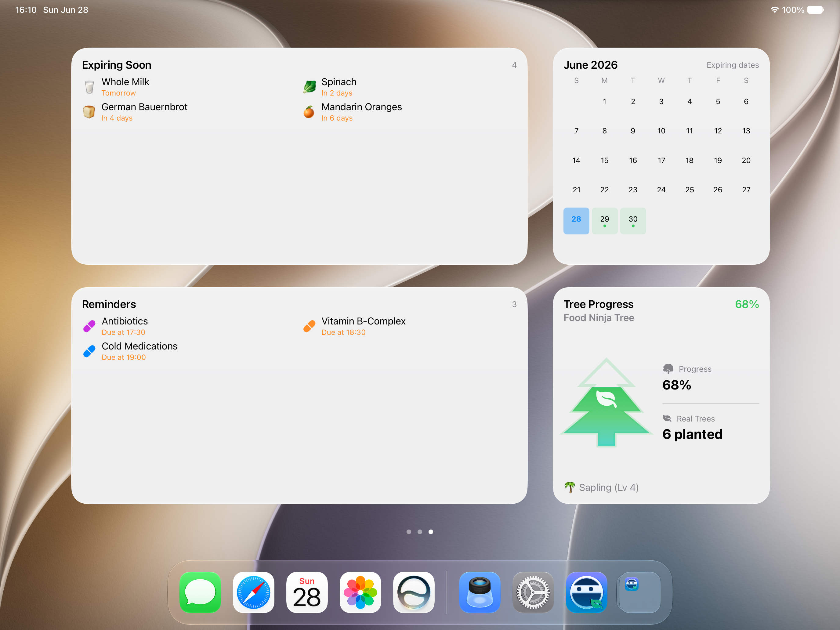Tap the green tree progress graphic
The image size is (840, 630).
(606, 403)
